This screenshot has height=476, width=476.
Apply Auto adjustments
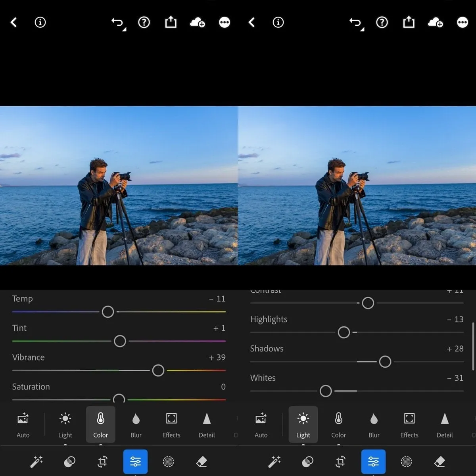(23, 424)
